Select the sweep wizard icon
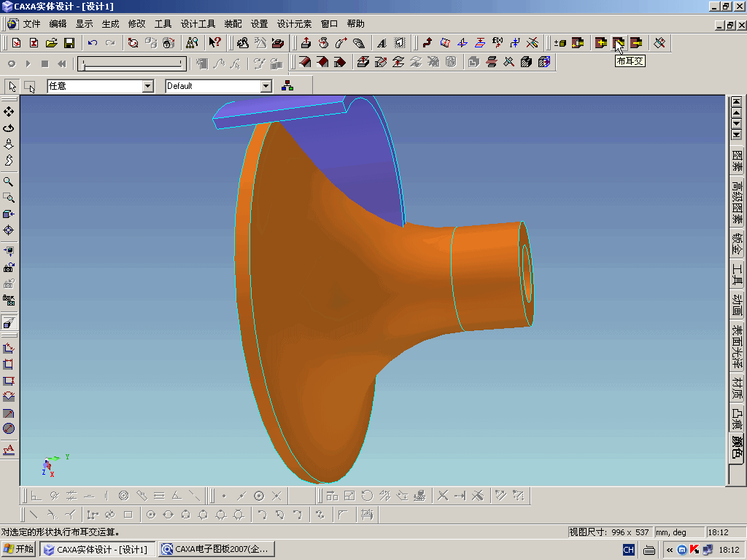 pyautogui.click(x=341, y=43)
